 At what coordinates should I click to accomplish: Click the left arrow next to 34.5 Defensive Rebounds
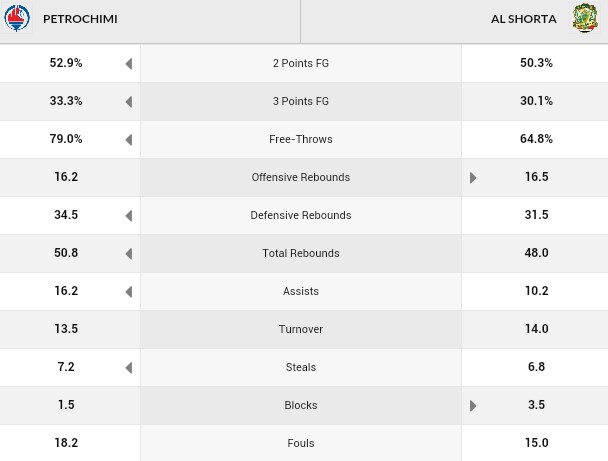coord(129,216)
